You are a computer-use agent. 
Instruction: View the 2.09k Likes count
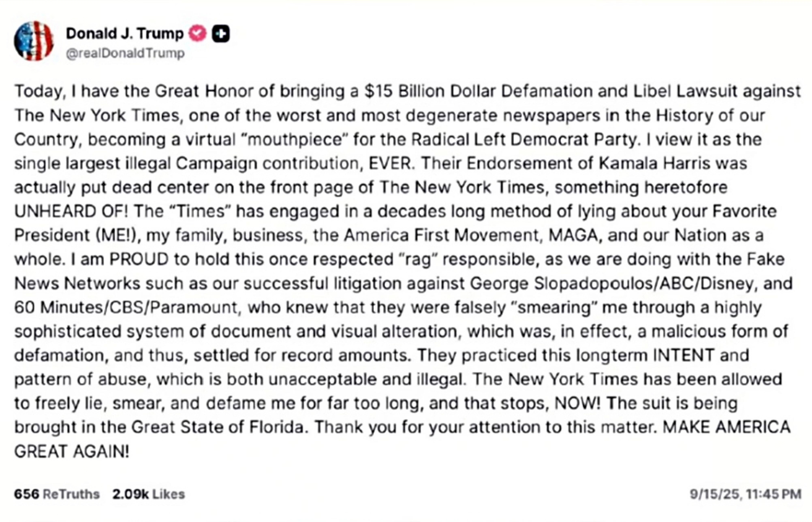pos(149,494)
